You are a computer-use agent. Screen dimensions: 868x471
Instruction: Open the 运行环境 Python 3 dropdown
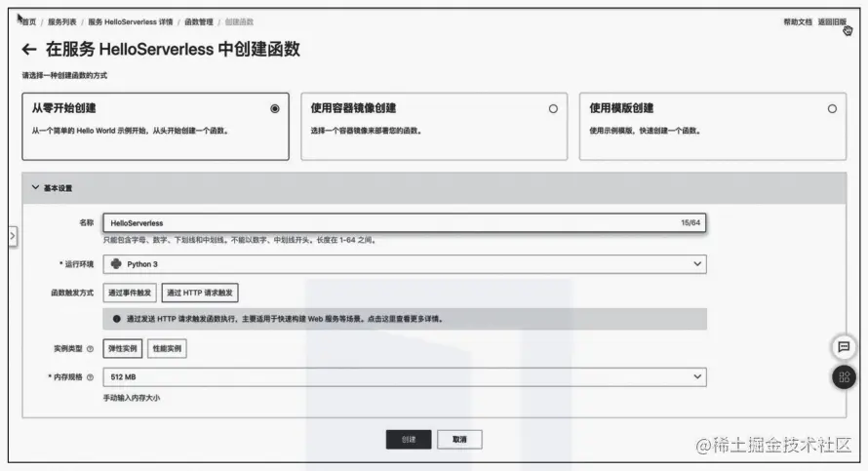[405, 264]
